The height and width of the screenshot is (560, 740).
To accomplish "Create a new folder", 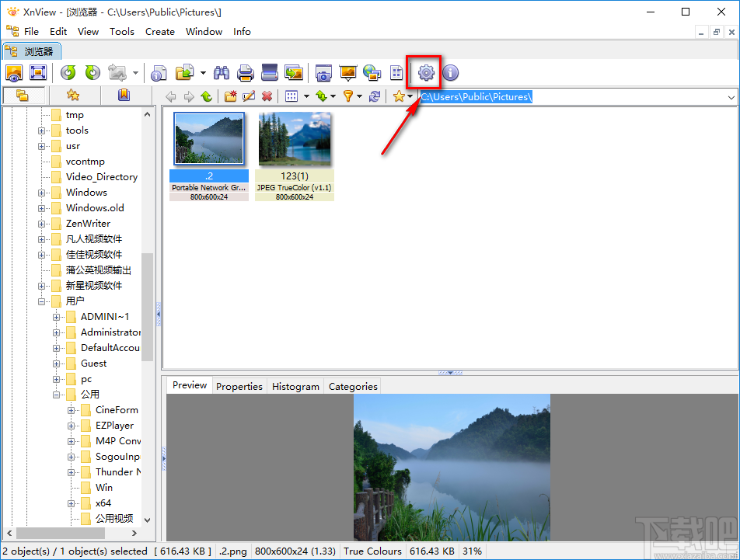I will pos(230,96).
